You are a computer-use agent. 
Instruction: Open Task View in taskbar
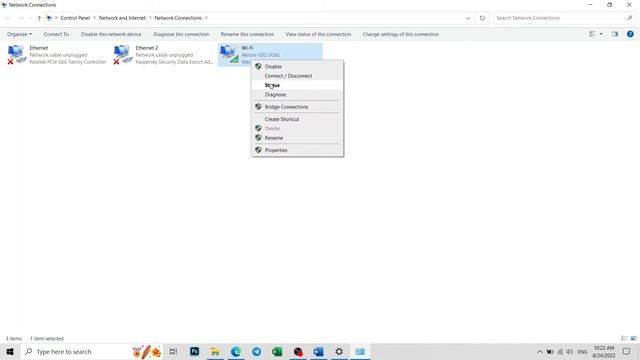tap(173, 351)
